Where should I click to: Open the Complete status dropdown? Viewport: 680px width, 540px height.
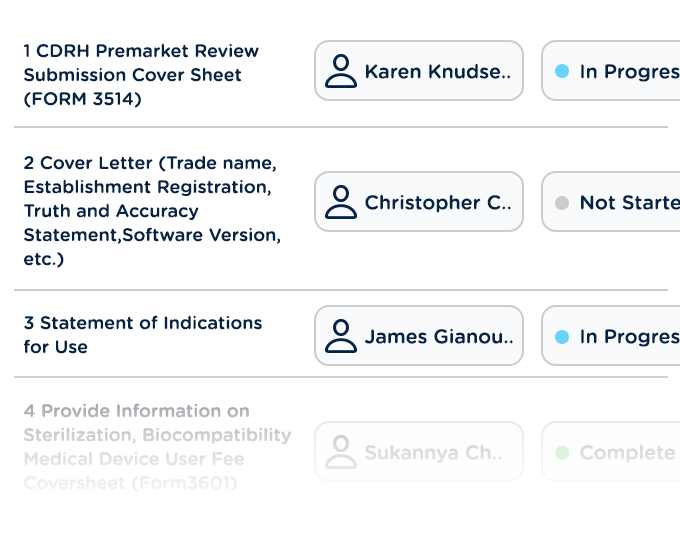[611, 452]
